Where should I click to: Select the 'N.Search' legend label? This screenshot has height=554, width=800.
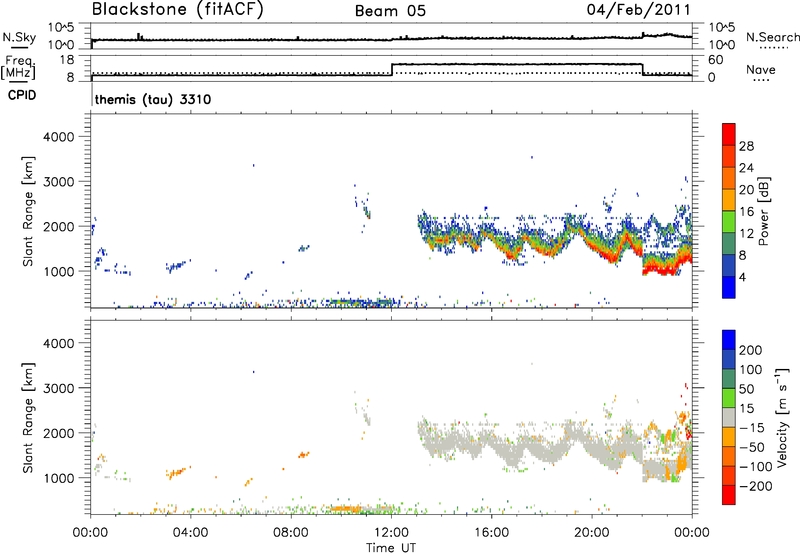[772, 37]
